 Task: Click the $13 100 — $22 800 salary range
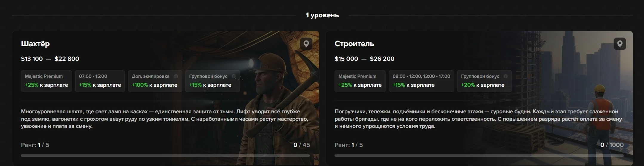coord(50,59)
